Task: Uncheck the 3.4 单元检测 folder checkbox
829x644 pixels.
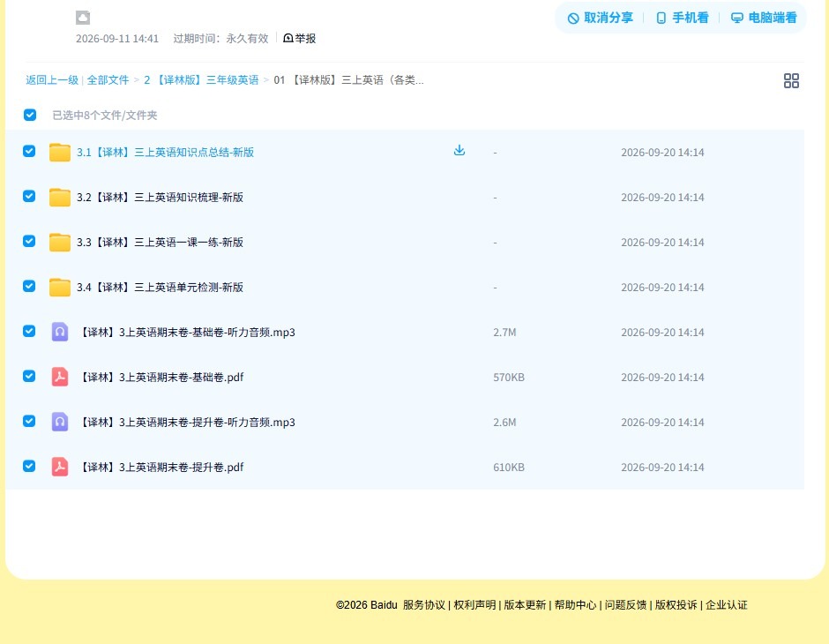Action: pyautogui.click(x=29, y=286)
